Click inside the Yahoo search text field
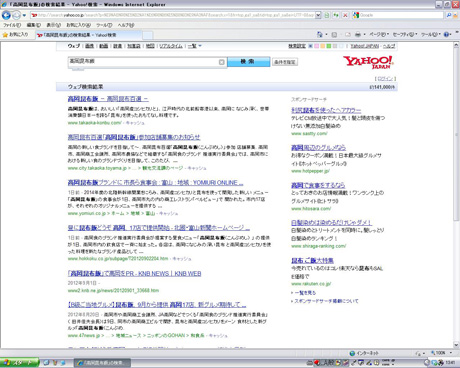Viewport: 460px width, 368px height. coord(144,62)
